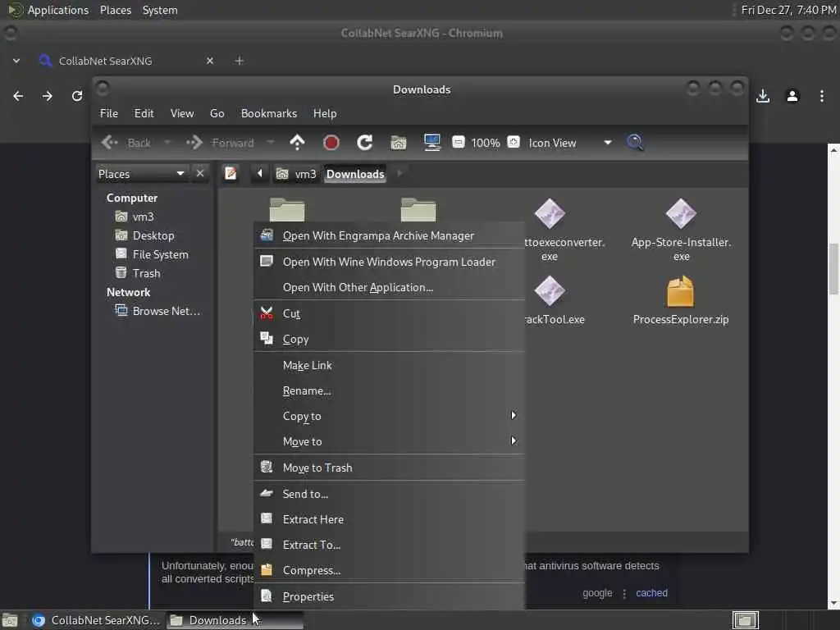Open Properties from context menu
Viewport: 840px width, 630px height.
point(390,596)
